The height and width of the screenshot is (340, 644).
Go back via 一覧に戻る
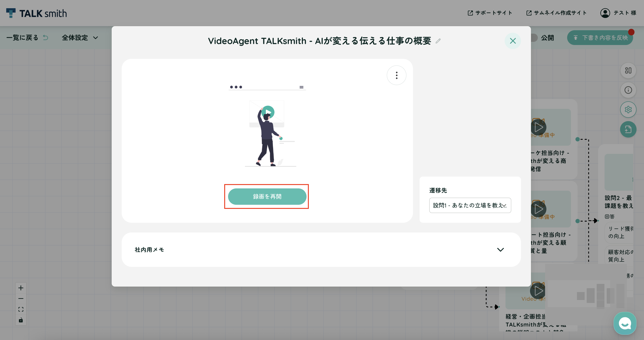(x=27, y=38)
